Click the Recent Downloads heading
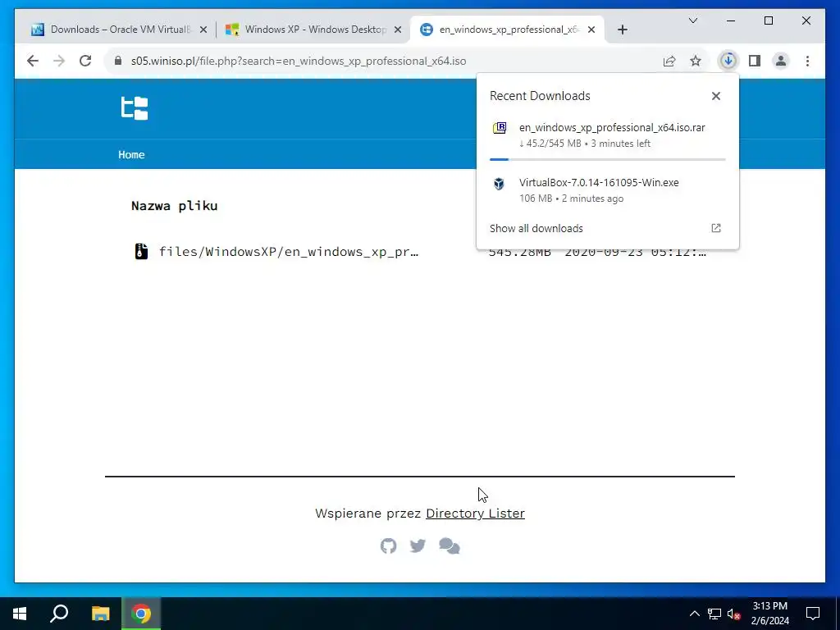The image size is (840, 630). click(540, 96)
